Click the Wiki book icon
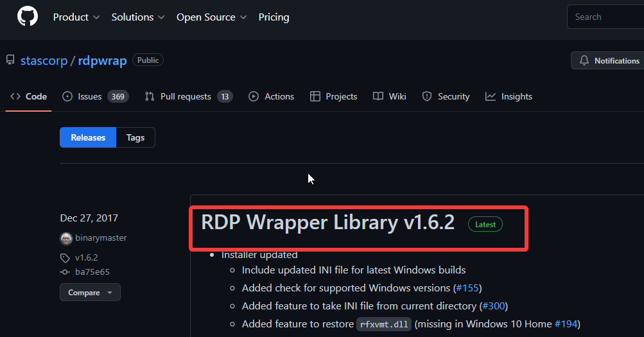 coord(378,96)
